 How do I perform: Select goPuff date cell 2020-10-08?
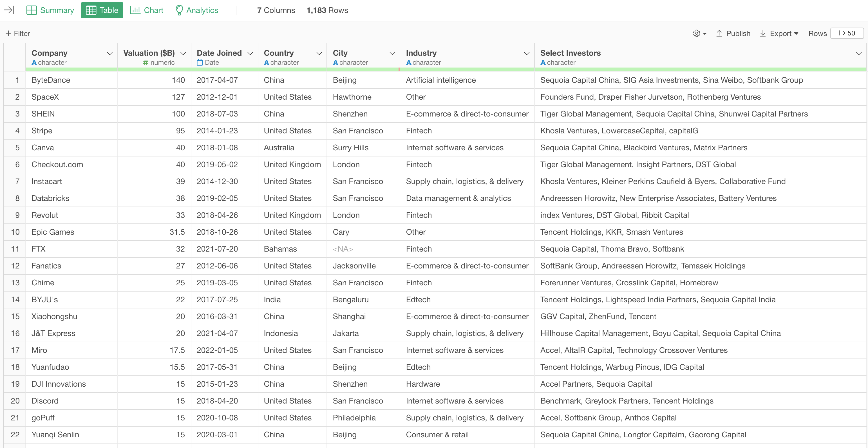click(225, 418)
